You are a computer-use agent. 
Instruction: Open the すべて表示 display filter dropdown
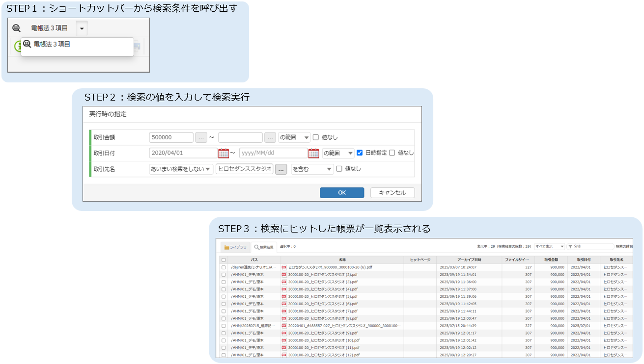[549, 247]
